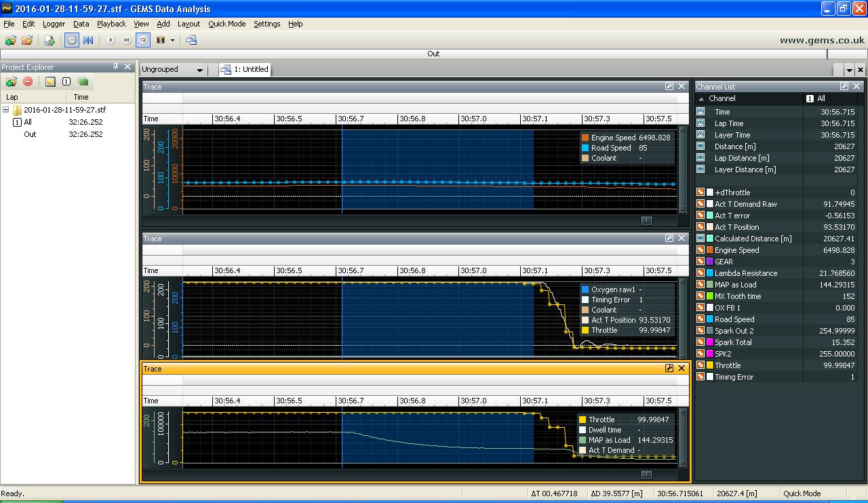
Task: Open wrench settings of the Channel List panel
Action: (844, 87)
